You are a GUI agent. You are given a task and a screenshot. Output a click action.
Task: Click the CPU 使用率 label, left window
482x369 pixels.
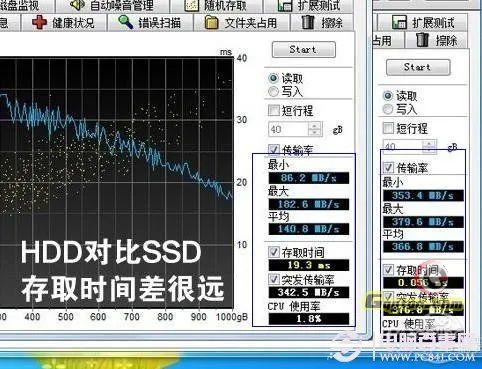294,306
